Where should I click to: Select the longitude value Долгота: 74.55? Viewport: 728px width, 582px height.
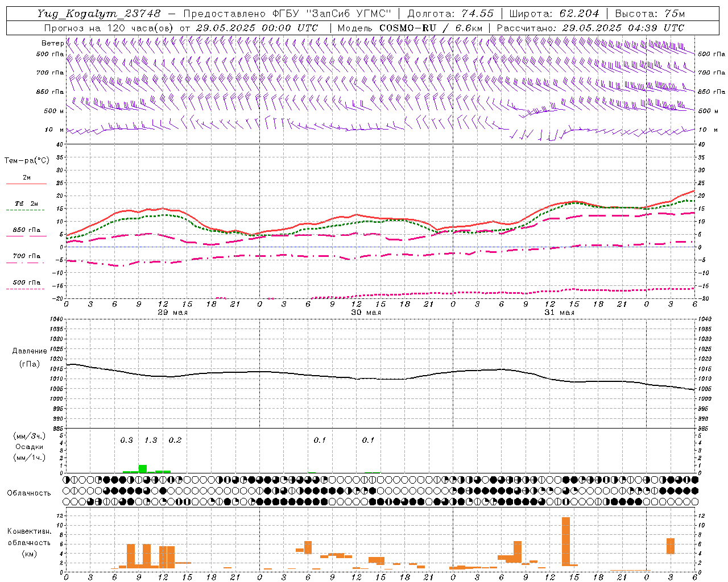tap(450, 14)
